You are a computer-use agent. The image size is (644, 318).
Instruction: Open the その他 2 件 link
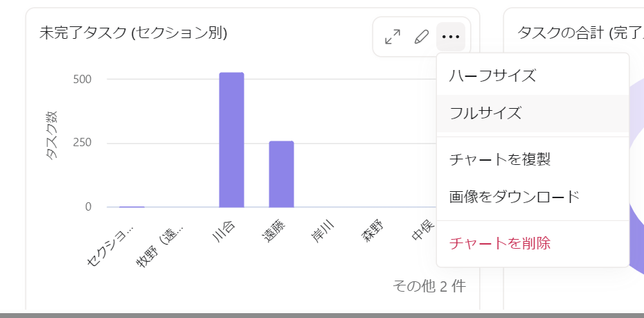(429, 286)
